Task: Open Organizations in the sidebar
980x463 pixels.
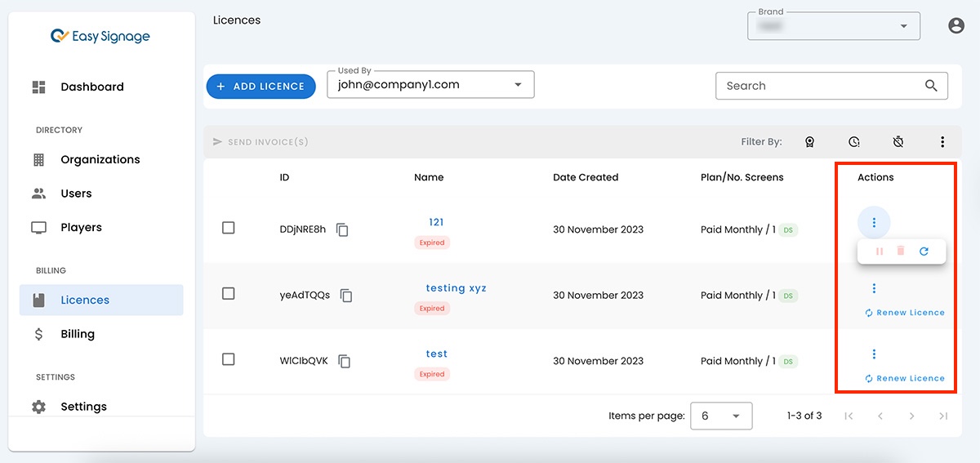Action: coord(100,159)
